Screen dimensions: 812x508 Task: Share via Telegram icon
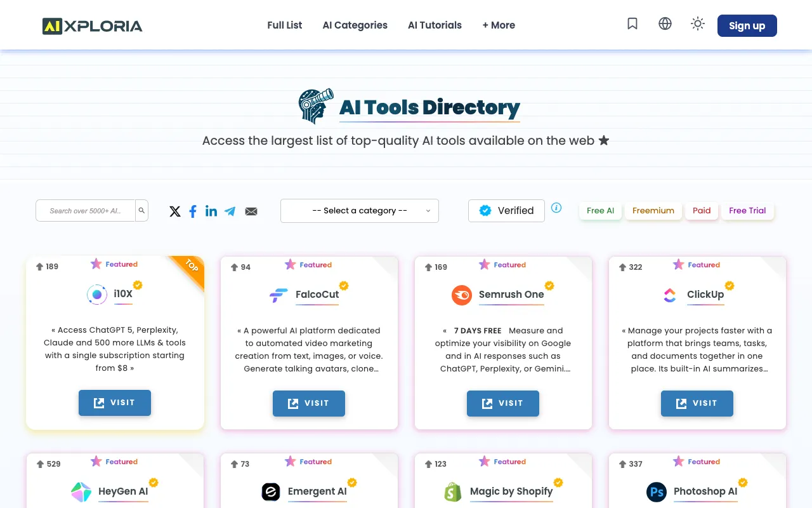click(230, 211)
